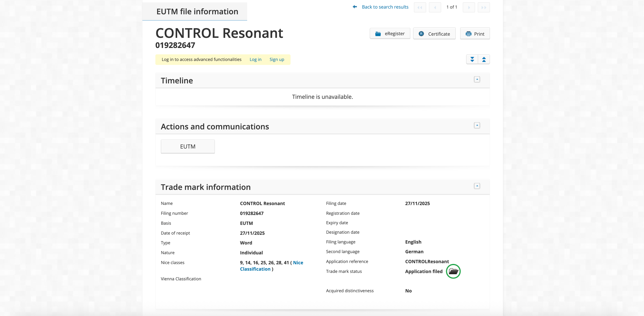Expand all sections double-down arrow
The image size is (644, 316).
472,59
